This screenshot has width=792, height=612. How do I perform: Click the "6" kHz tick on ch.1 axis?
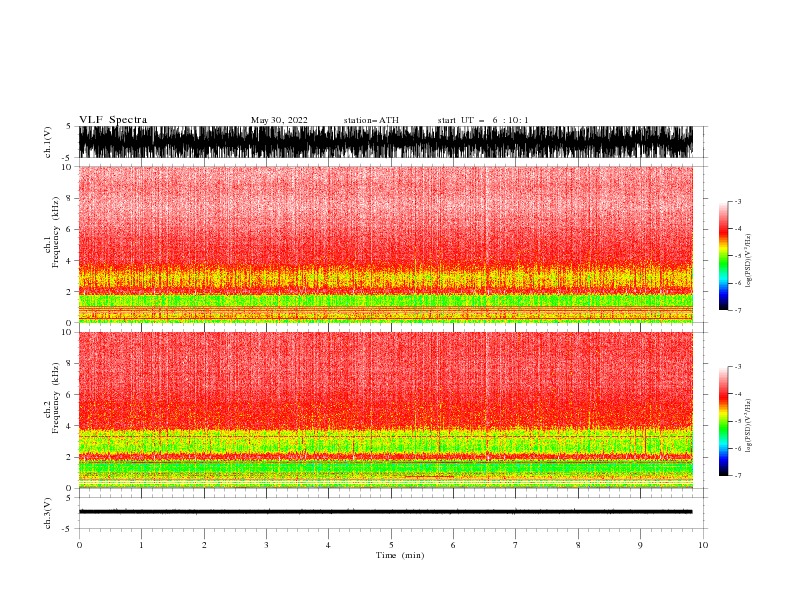(x=70, y=229)
